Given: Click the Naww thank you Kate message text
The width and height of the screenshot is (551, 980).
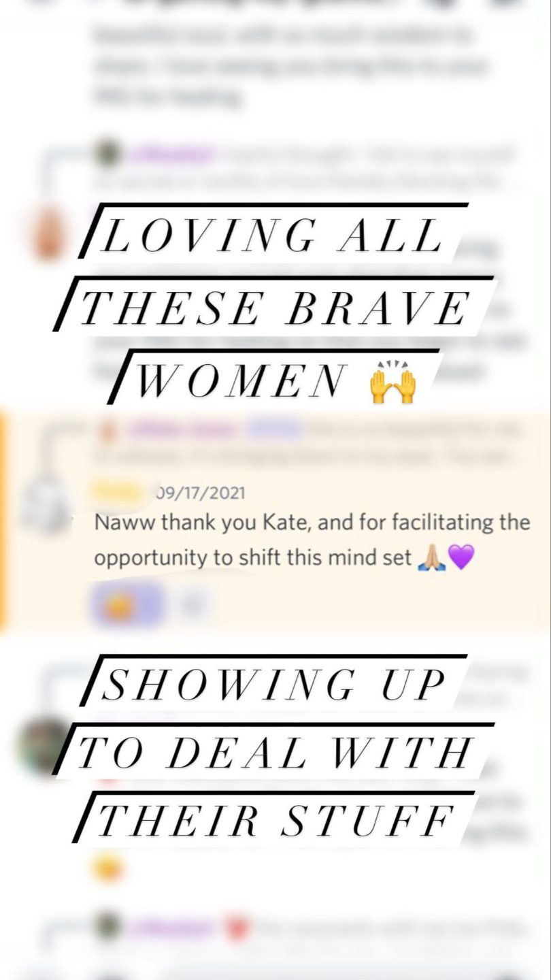Looking at the screenshot, I should click(312, 540).
